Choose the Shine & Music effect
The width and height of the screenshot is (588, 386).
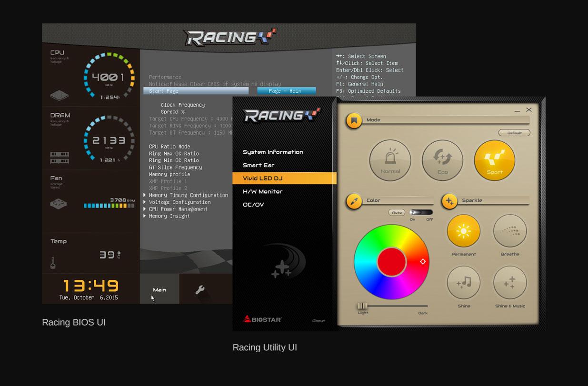point(510,282)
